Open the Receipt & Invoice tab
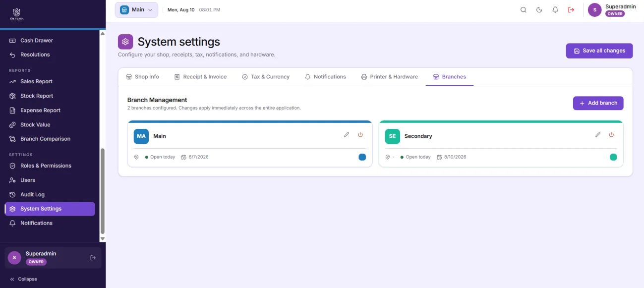The height and width of the screenshot is (288, 644). 200,77
